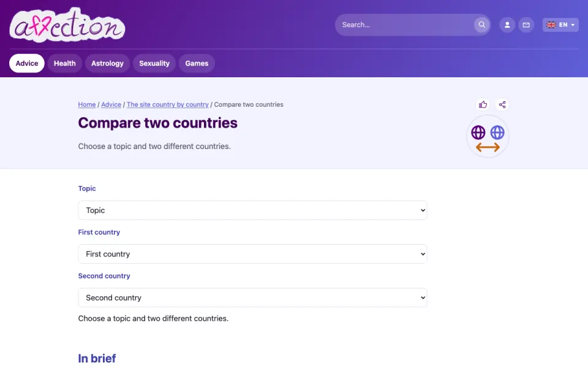
Task: Click the 'Second country' field label
Action: point(104,275)
